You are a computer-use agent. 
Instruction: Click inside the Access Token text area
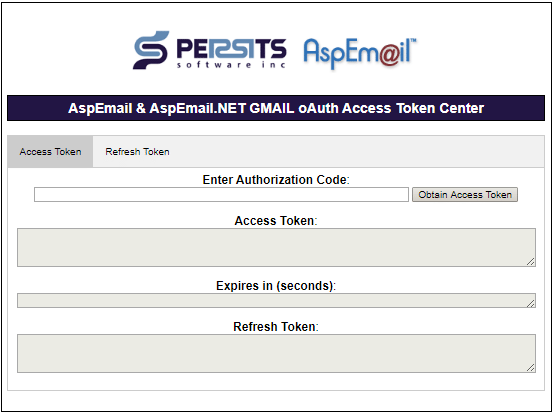coord(276,247)
